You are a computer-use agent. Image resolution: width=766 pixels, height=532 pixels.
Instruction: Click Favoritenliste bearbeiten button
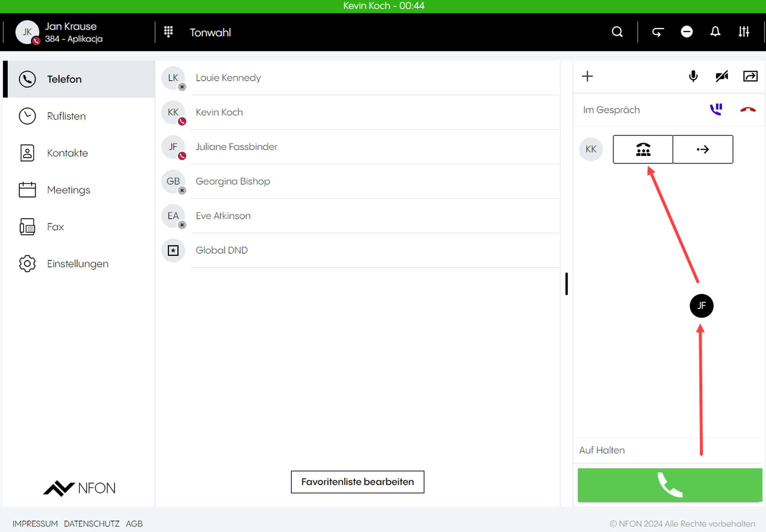coord(357,482)
